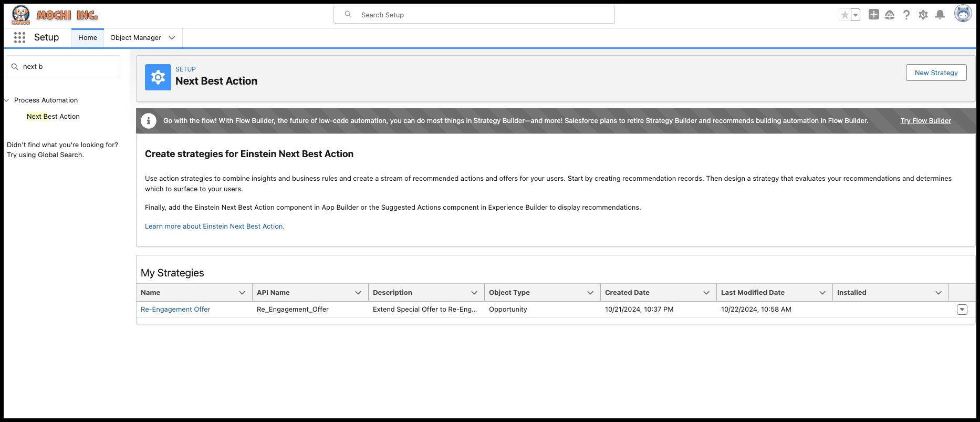This screenshot has height=422, width=980.
Task: Click the My Strategies heading
Action: (x=172, y=273)
